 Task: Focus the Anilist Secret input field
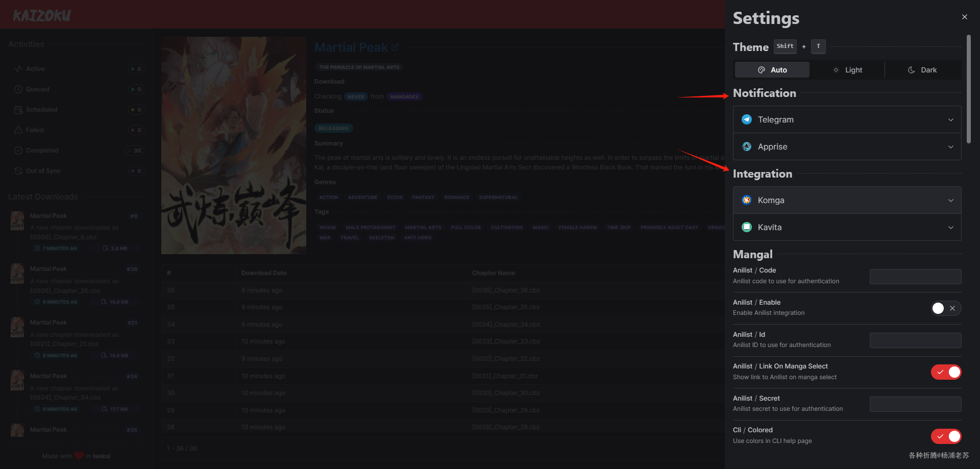[916, 404]
